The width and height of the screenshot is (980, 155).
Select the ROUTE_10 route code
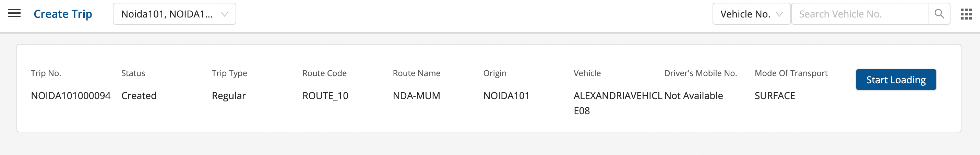tap(325, 96)
